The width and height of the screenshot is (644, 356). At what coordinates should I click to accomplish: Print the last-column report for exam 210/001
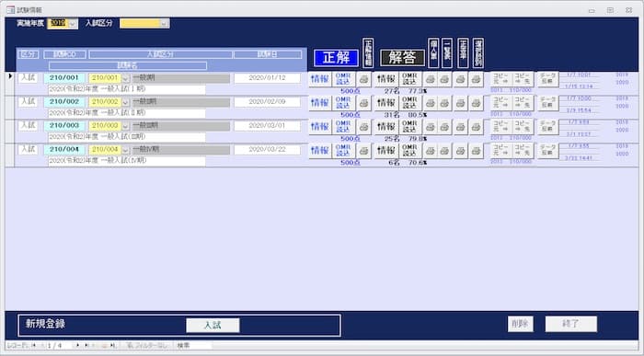[x=476, y=80]
